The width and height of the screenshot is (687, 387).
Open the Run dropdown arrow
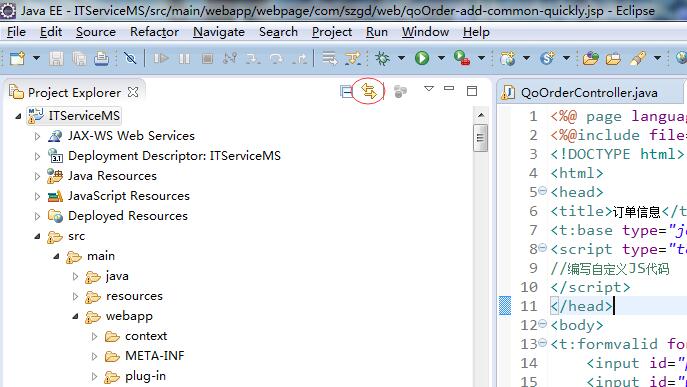tap(441, 58)
